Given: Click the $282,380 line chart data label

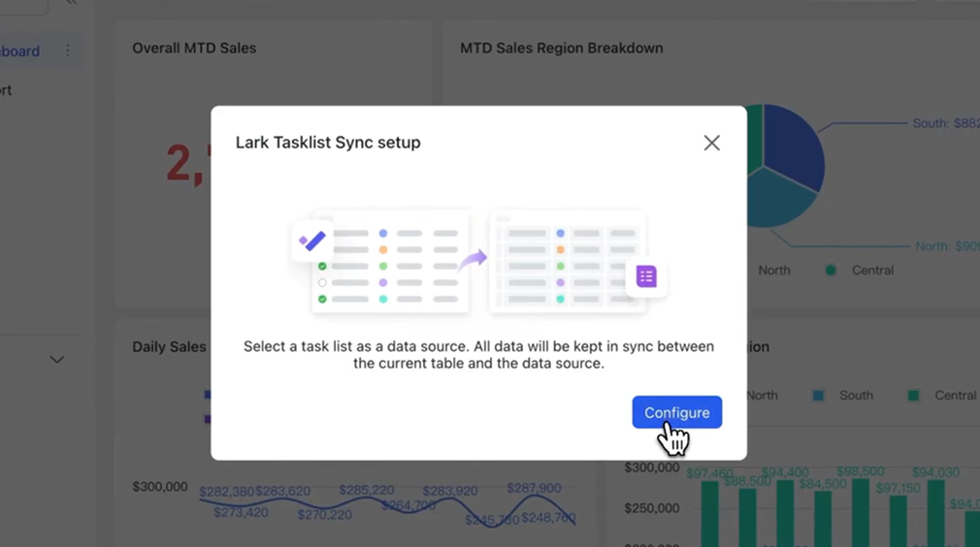Looking at the screenshot, I should [x=226, y=492].
